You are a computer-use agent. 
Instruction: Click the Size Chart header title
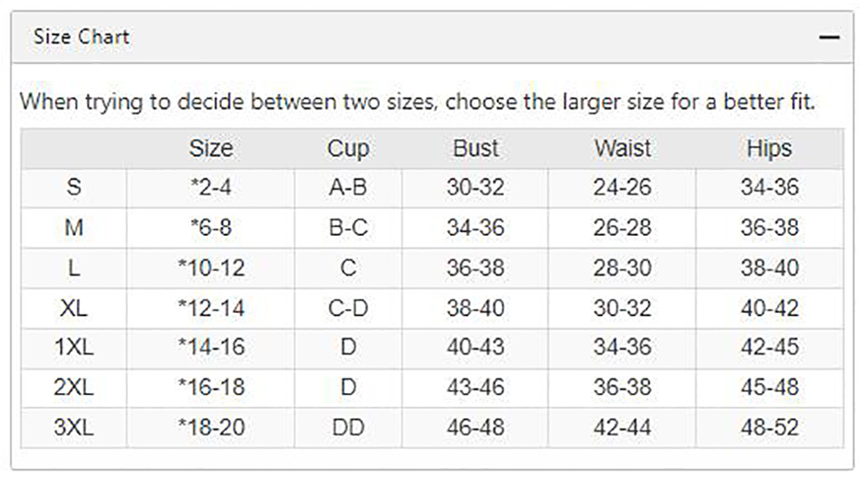coord(82,37)
